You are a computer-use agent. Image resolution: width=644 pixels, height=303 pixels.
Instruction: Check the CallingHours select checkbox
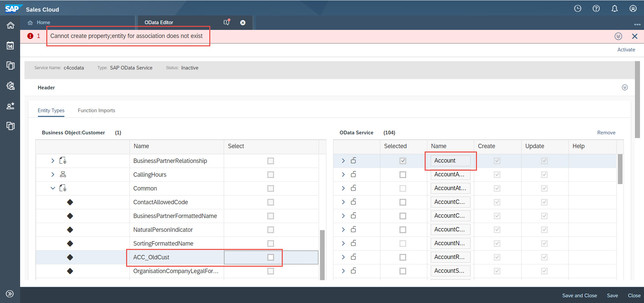point(271,175)
